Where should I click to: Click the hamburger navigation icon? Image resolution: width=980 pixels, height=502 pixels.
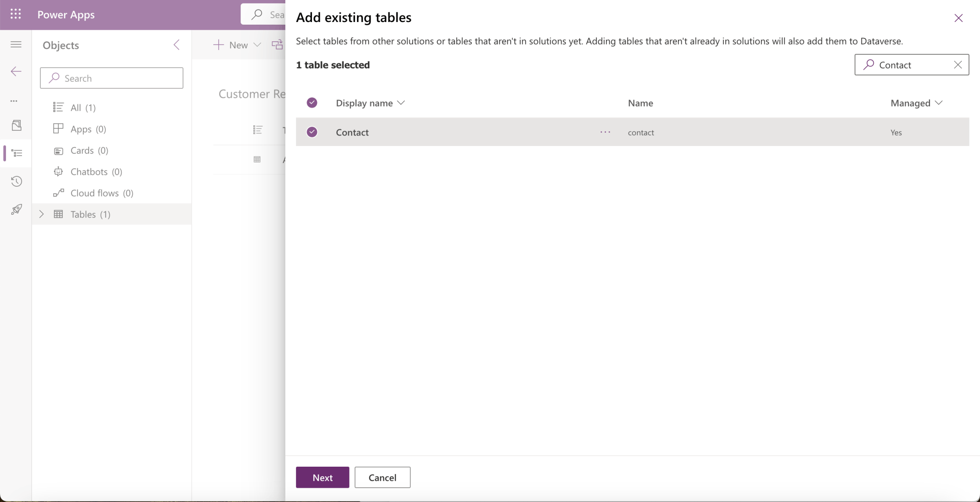[16, 44]
